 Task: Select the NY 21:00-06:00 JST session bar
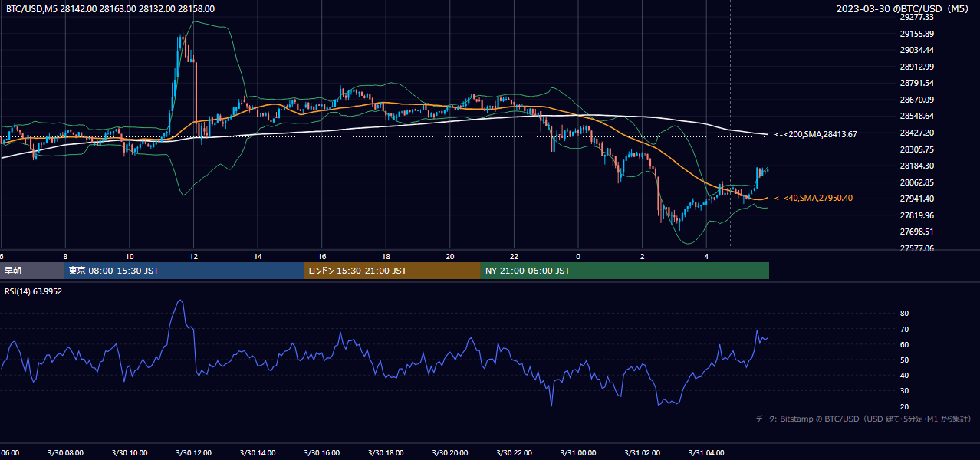(625, 271)
